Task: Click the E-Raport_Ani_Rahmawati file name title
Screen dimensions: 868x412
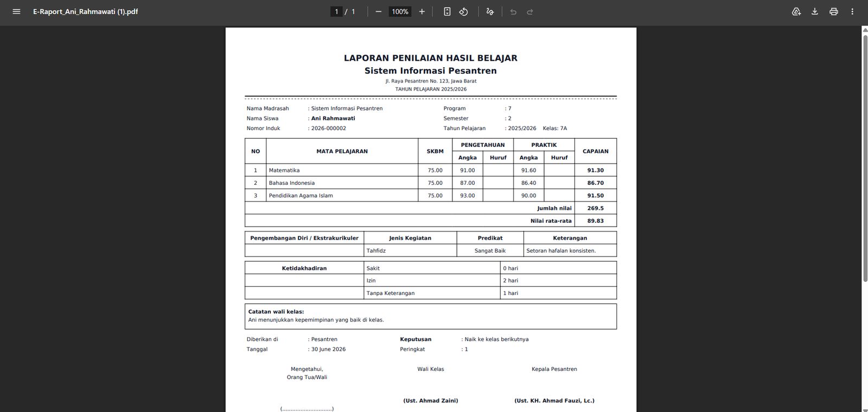Action: coord(86,11)
